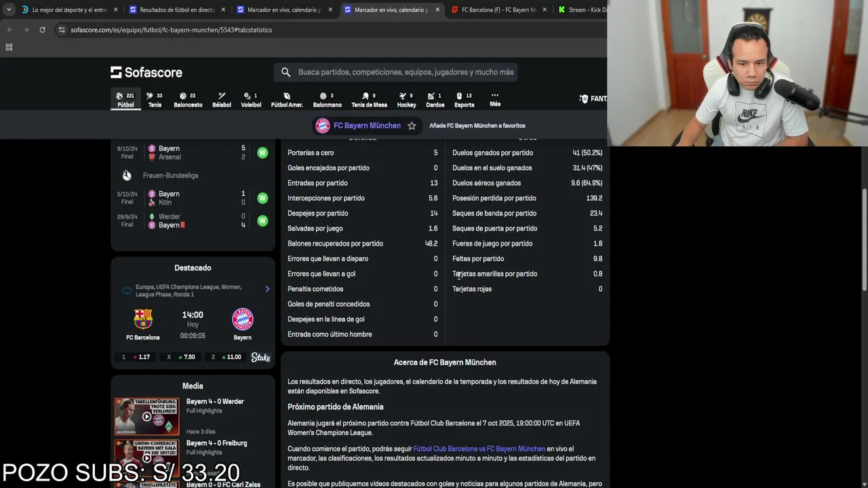Viewport: 868px width, 488px height.
Task: Close the active Marcador en vivo tab
Action: coord(437,9)
